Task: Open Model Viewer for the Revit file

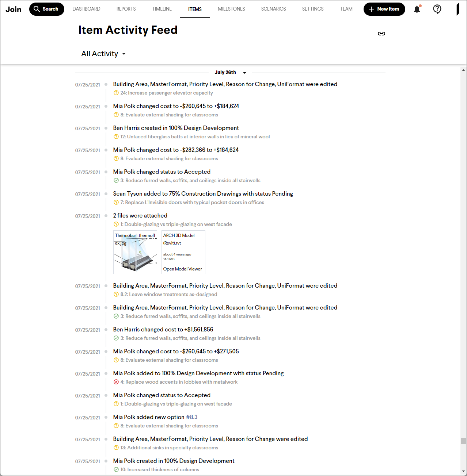Action: (182, 269)
